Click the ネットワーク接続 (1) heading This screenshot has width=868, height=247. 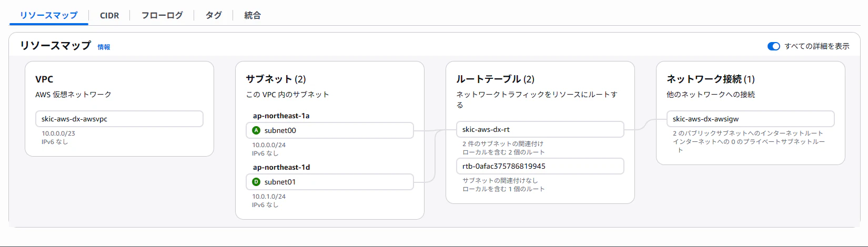click(711, 79)
